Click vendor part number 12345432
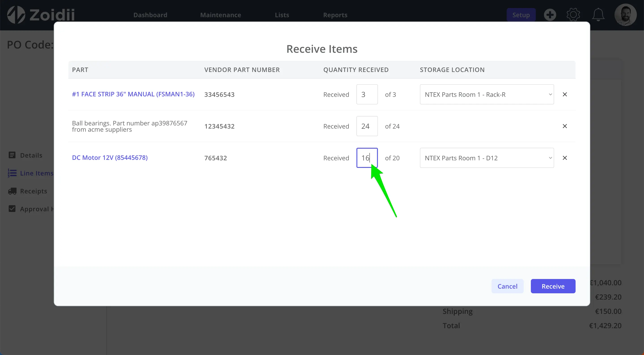 [x=219, y=126]
